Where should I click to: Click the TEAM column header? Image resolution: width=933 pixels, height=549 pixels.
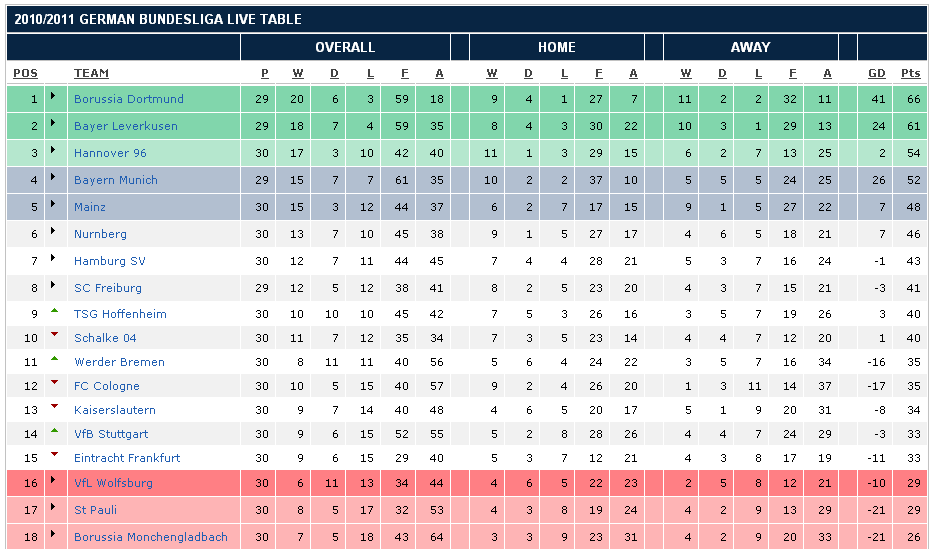pyautogui.click(x=91, y=73)
